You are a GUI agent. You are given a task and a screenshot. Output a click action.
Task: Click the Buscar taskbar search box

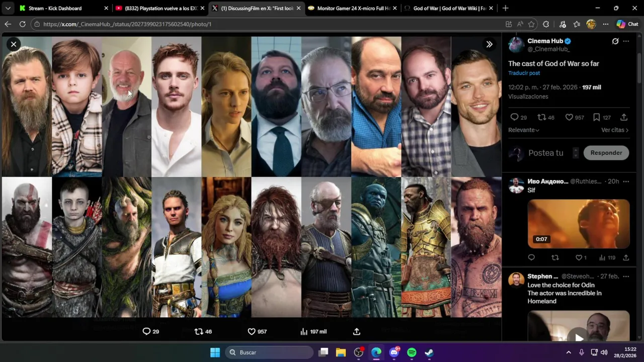(x=270, y=352)
